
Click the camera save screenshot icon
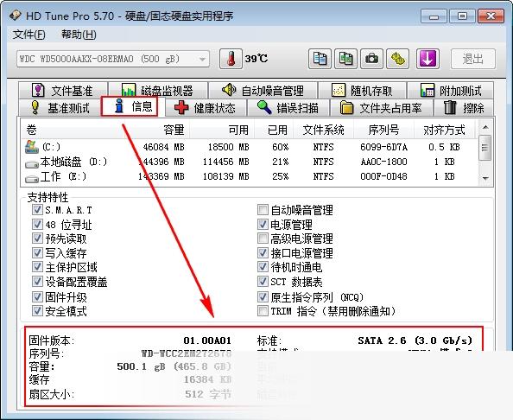pyautogui.click(x=371, y=59)
